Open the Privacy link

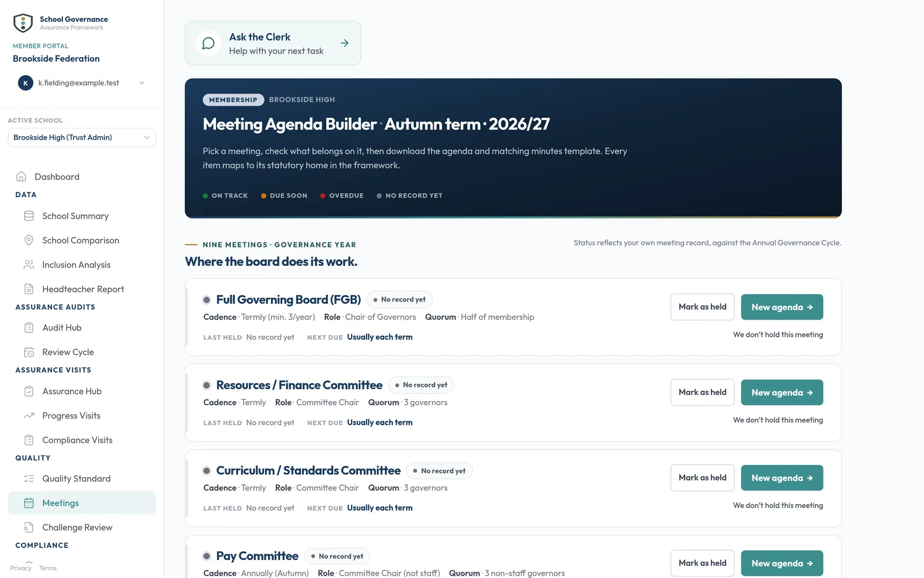click(21, 568)
